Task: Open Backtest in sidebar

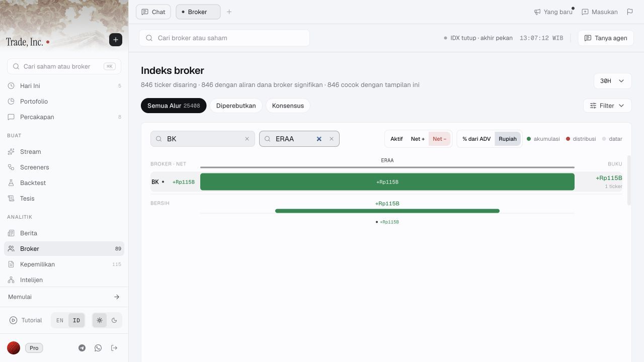Action: click(64, 183)
